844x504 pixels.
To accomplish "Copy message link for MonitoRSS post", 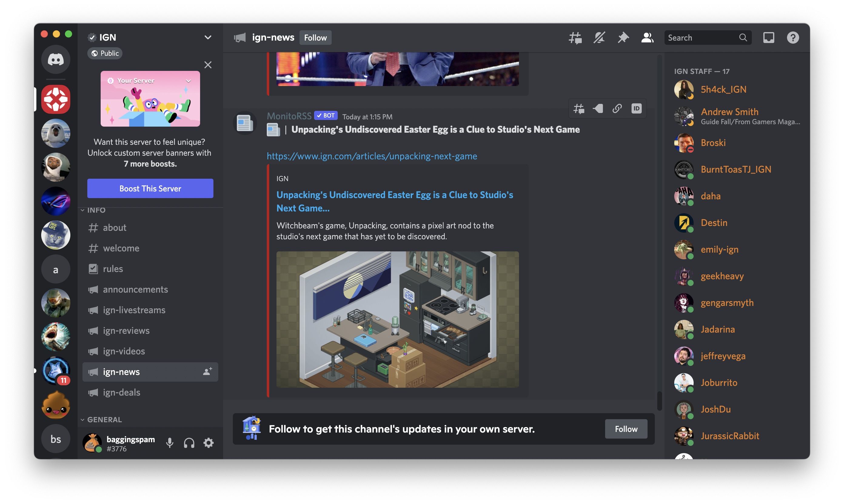I will [617, 109].
